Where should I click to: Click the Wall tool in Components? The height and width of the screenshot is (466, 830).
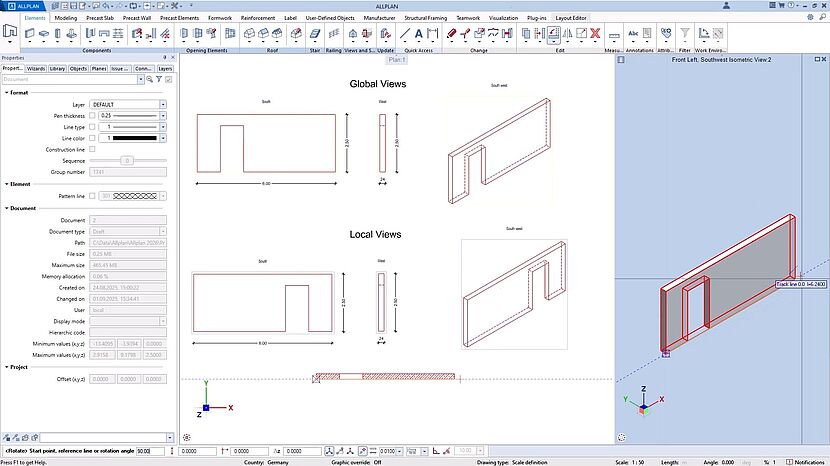point(29,35)
